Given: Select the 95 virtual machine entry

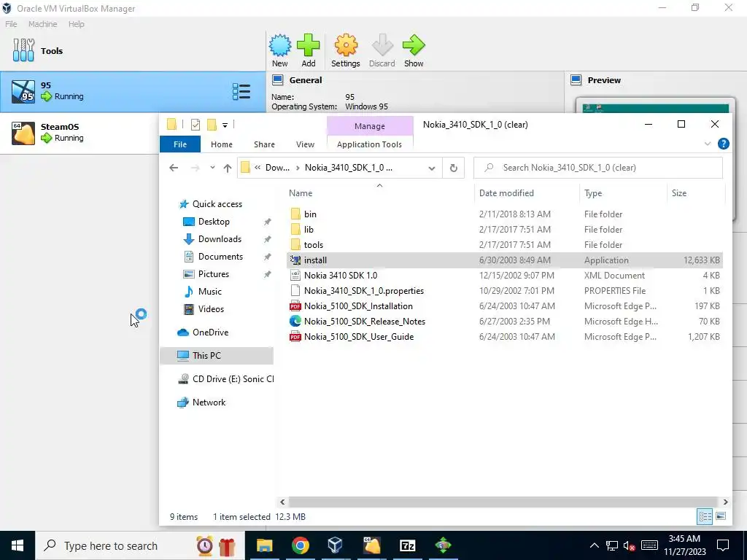Looking at the screenshot, I should coord(133,92).
